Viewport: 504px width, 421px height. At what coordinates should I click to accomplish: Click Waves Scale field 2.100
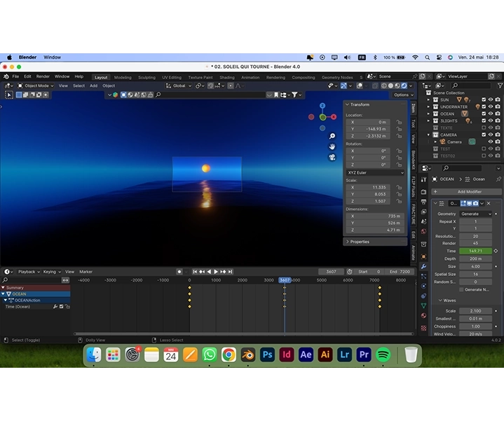coord(476,311)
